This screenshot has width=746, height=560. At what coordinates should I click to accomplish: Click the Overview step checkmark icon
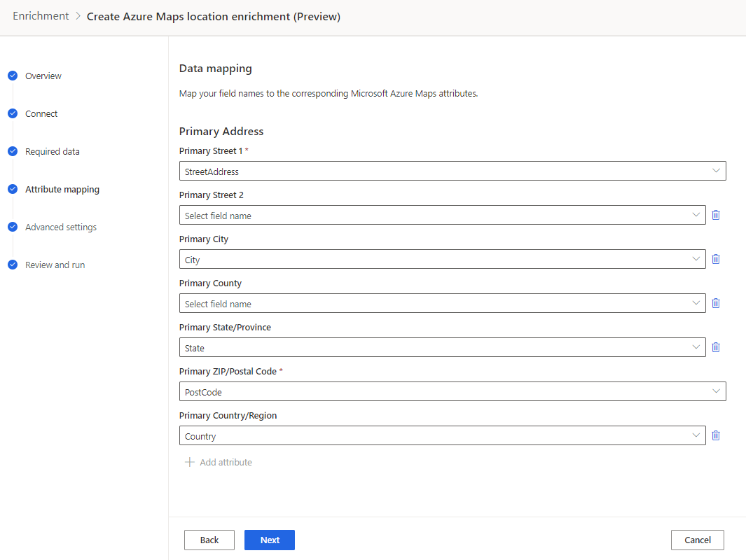(x=13, y=76)
